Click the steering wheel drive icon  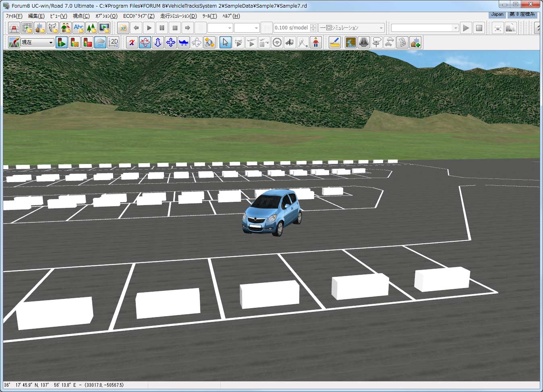277,42
